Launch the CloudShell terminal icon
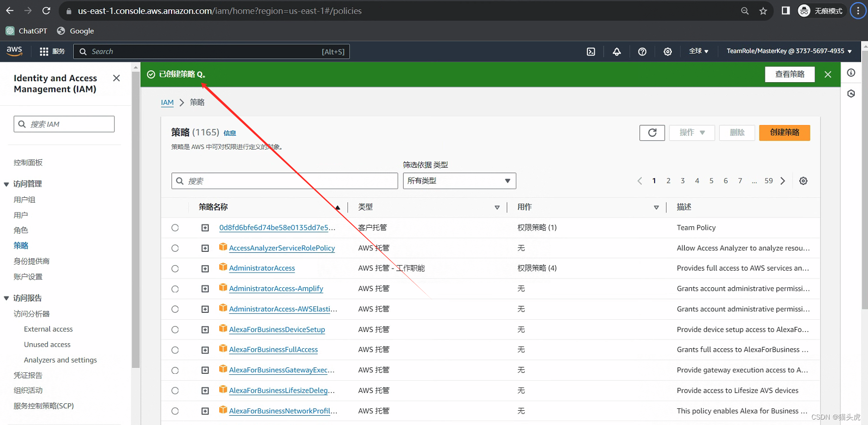This screenshot has height=425, width=868. 591,52
